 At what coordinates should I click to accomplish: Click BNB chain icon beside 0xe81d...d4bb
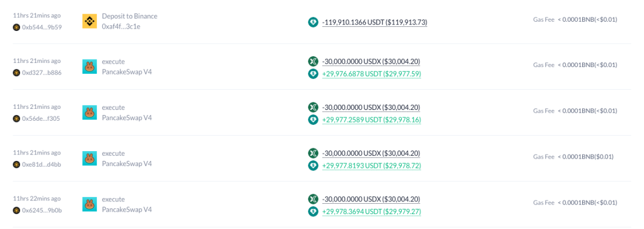(17, 164)
